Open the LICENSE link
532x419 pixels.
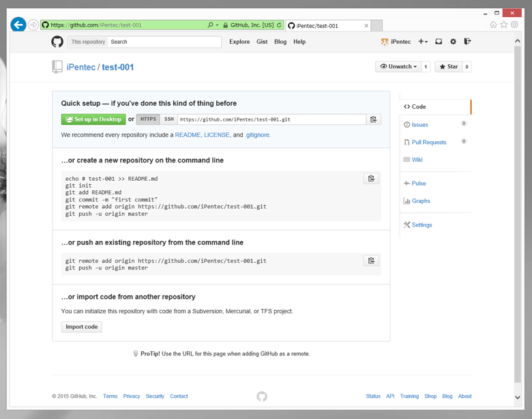click(x=216, y=135)
